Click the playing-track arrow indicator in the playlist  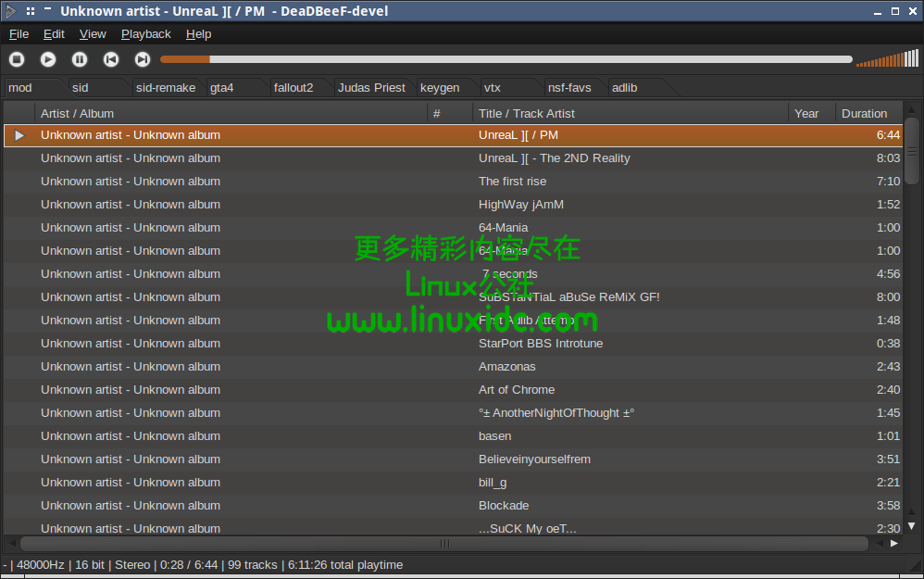tap(19, 134)
